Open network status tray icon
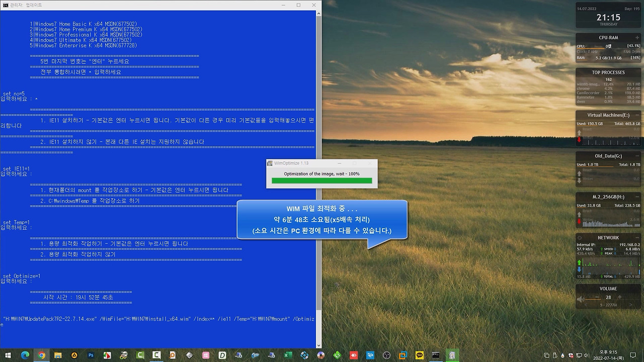The height and width of the screenshot is (362, 644). [579, 355]
